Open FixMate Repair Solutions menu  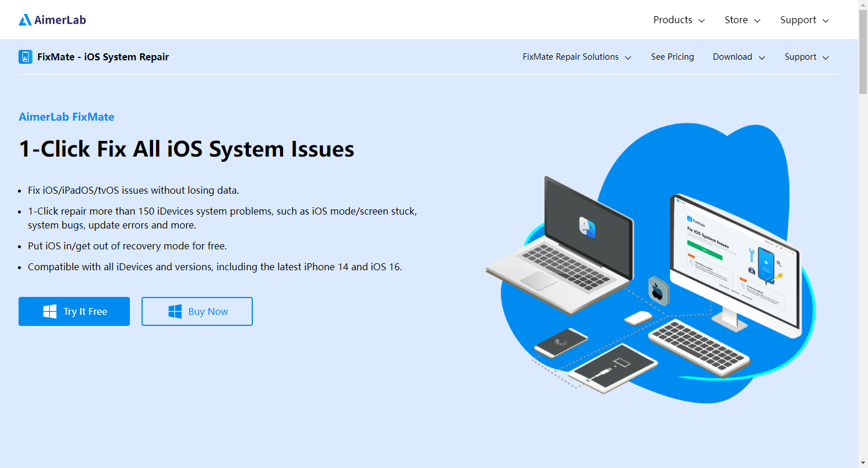pos(576,57)
